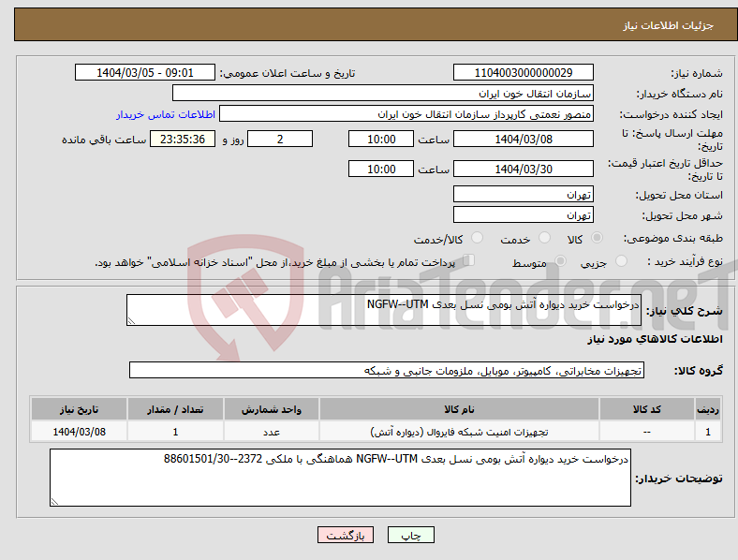Click the need number field 1104003000000029

point(523,72)
